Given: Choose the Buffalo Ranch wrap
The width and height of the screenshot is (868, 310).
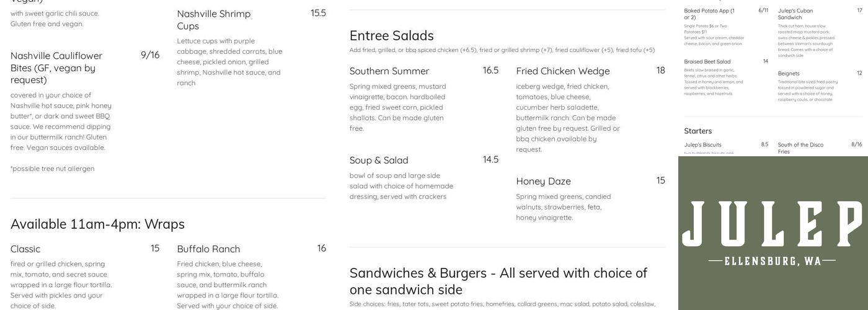Looking at the screenshot, I should point(208,249).
